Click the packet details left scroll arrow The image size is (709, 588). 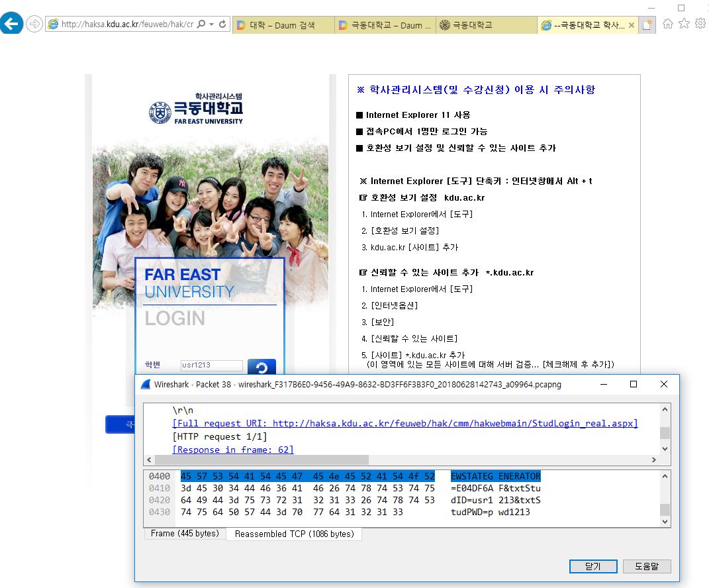pyautogui.click(x=149, y=460)
